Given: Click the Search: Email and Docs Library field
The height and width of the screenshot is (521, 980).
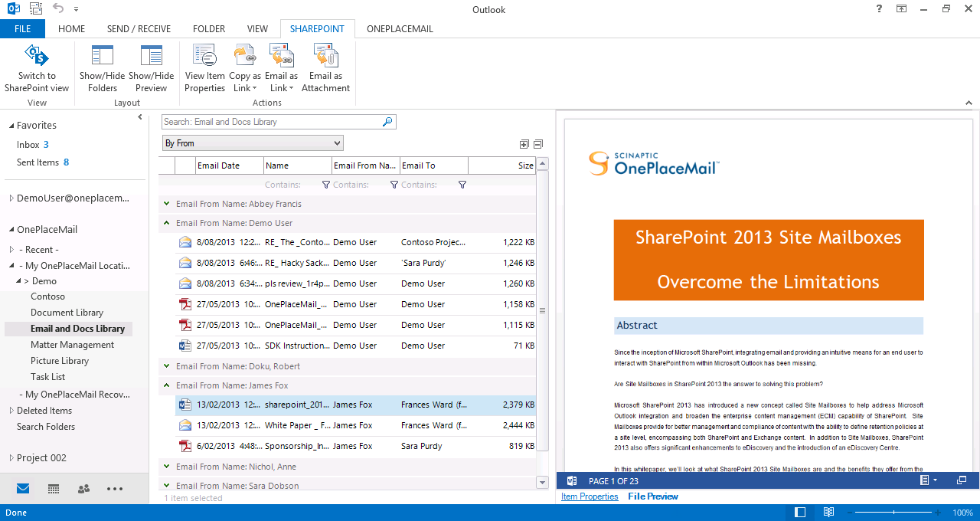Looking at the screenshot, I should point(272,122).
